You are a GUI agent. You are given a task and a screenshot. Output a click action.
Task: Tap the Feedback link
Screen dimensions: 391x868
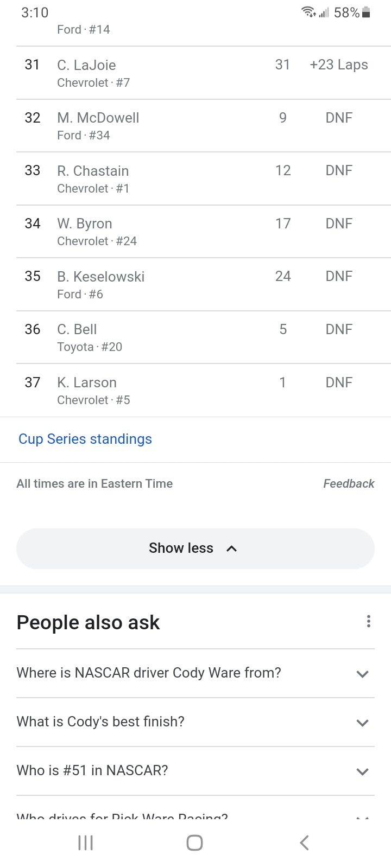[349, 483]
